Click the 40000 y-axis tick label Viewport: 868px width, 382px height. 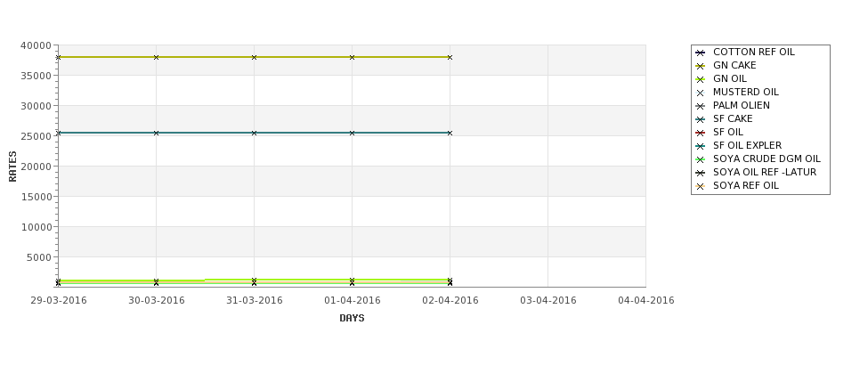[x=36, y=45]
